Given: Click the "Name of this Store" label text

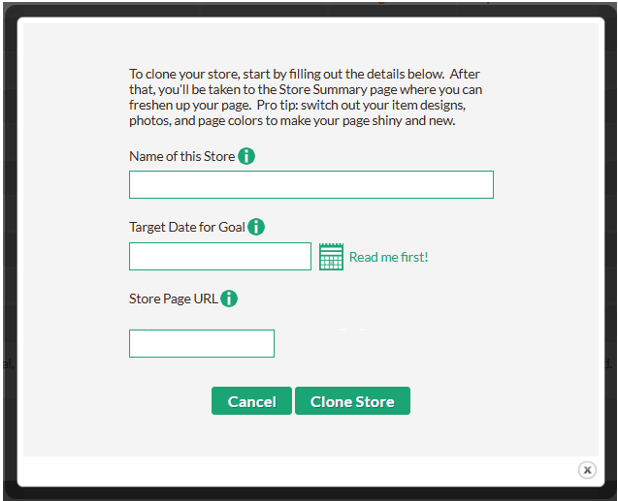Looking at the screenshot, I should (x=182, y=156).
